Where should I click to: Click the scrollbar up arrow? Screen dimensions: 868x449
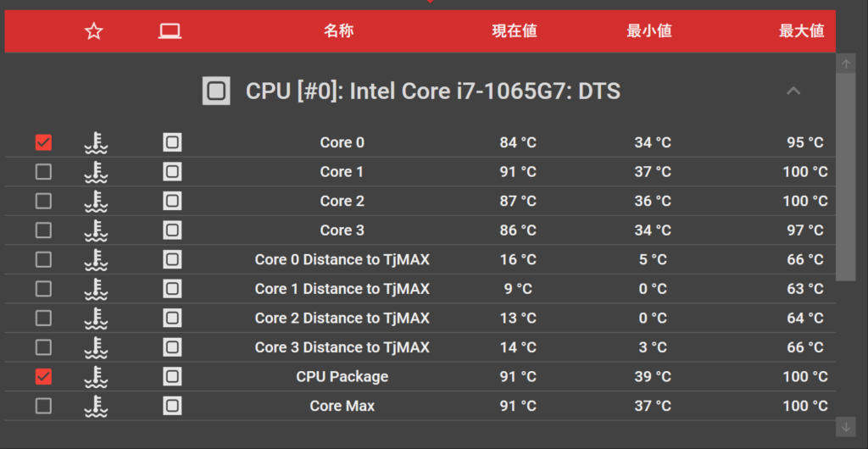click(x=846, y=64)
